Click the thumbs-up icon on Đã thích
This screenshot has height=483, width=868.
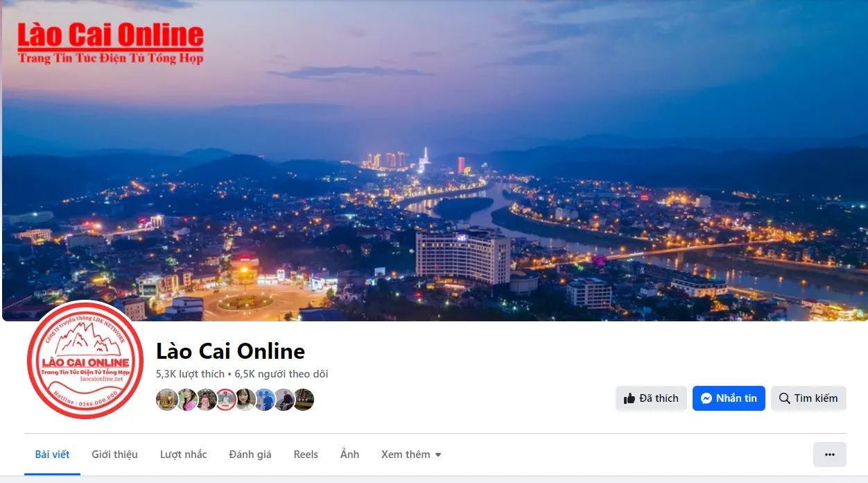pyautogui.click(x=630, y=398)
